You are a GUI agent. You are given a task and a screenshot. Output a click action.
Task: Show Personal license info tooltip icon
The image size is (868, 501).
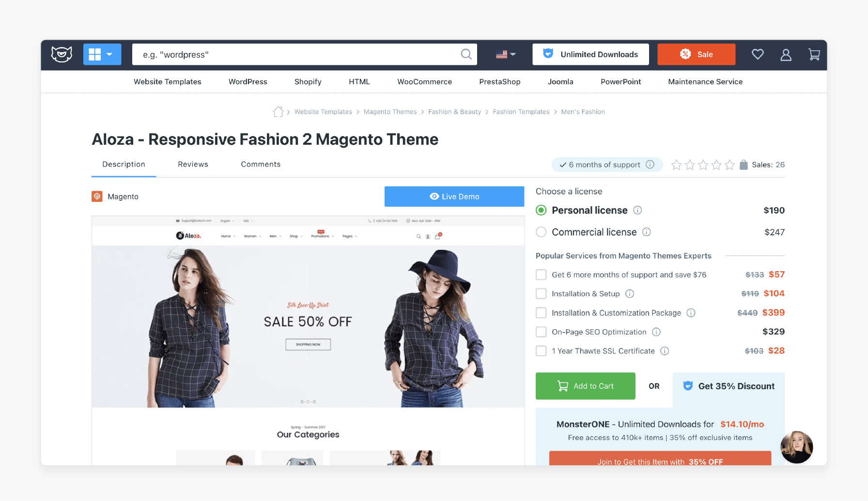pos(637,210)
